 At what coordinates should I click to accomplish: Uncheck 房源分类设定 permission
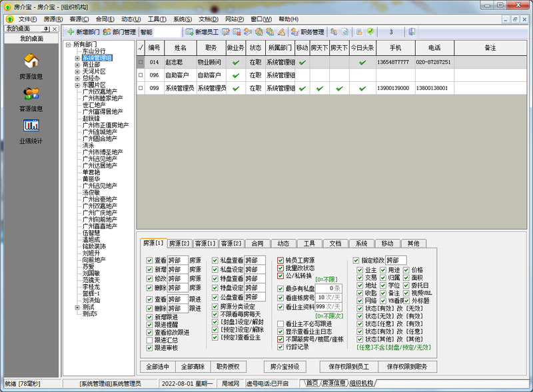click(x=215, y=306)
